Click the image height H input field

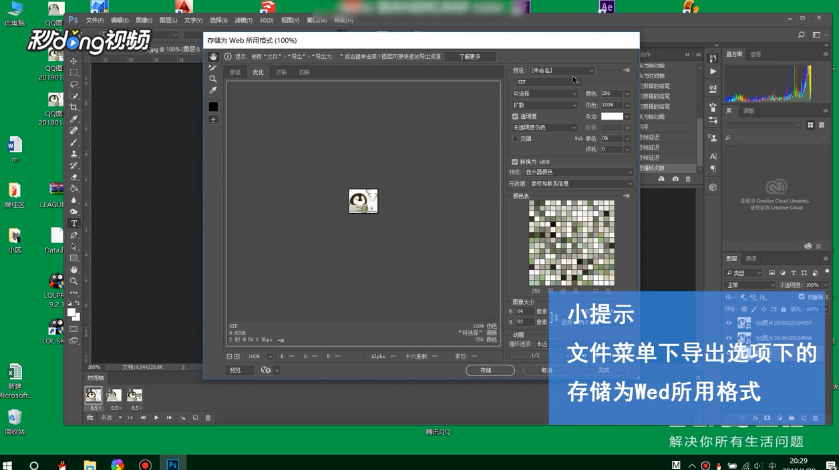524,322
